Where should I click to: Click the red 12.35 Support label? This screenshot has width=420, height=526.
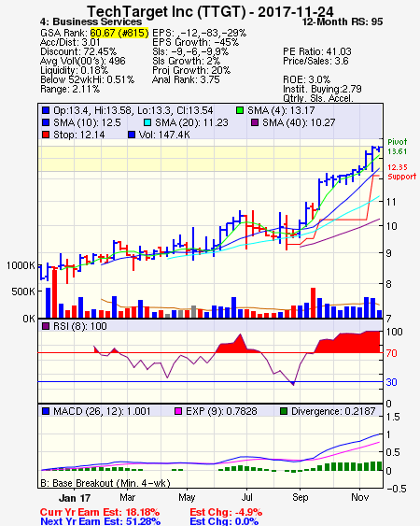402,172
